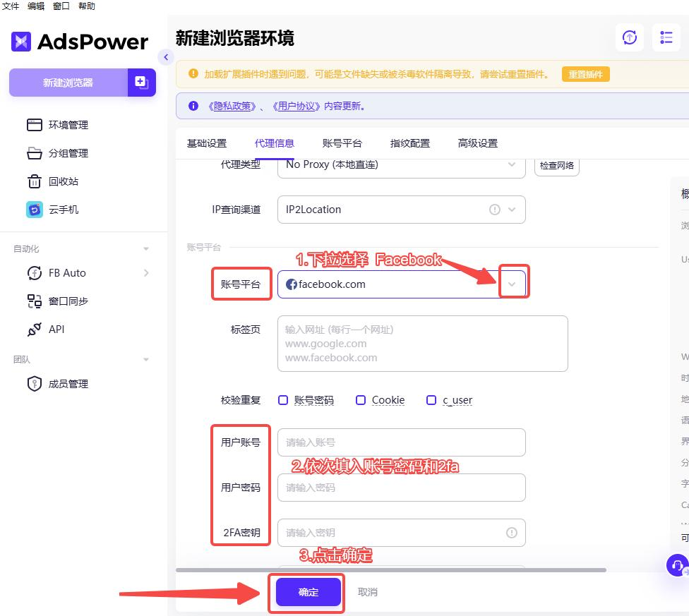Viewport: 689px width, 616px height.
Task: Click the 用户账号 input field
Action: [401, 442]
